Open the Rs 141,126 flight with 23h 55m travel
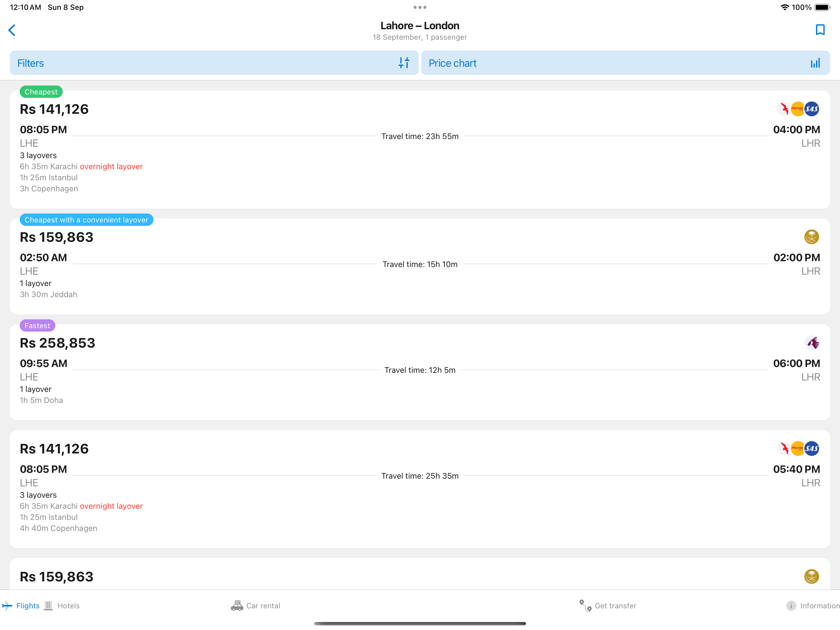The image size is (840, 630). point(420,149)
